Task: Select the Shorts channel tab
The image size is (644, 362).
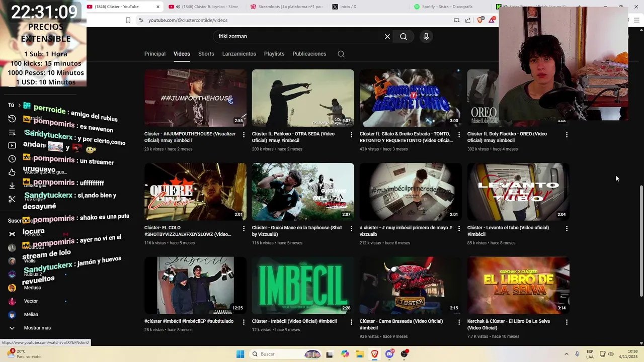Action: click(x=206, y=54)
